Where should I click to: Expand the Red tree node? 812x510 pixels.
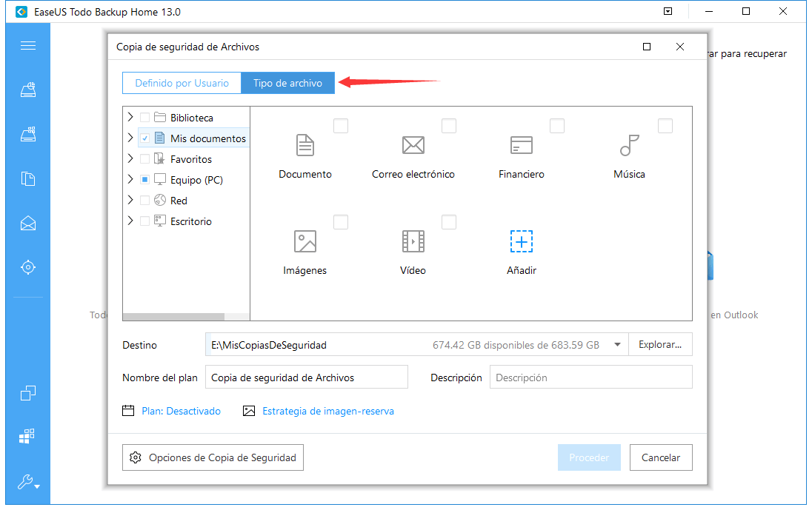pyautogui.click(x=130, y=200)
